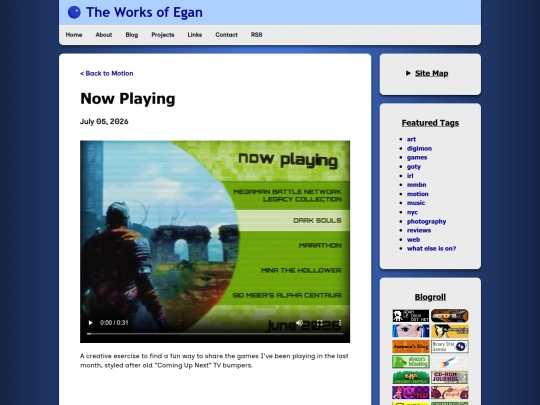Viewport: 540px width, 405px height.
Task: Open the Links page
Action: pyautogui.click(x=195, y=35)
